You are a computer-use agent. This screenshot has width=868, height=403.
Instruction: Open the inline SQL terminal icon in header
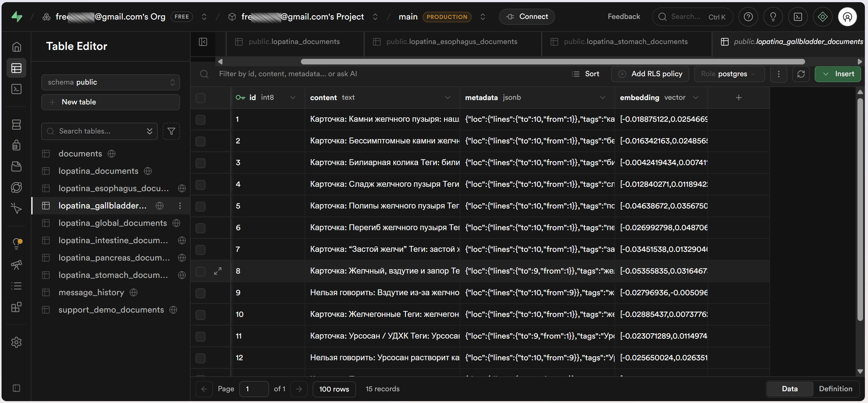798,16
